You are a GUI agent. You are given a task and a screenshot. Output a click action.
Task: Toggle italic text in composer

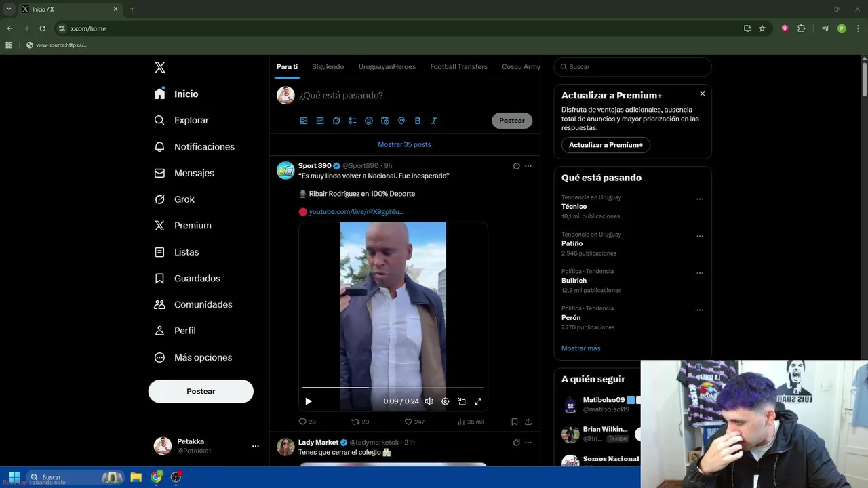434,121
